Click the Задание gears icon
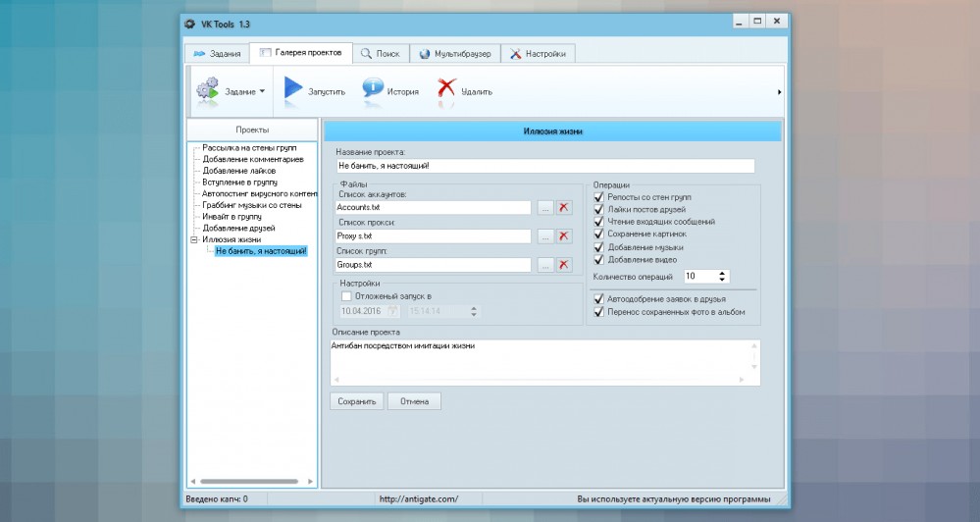The image size is (980, 522). coord(208,90)
